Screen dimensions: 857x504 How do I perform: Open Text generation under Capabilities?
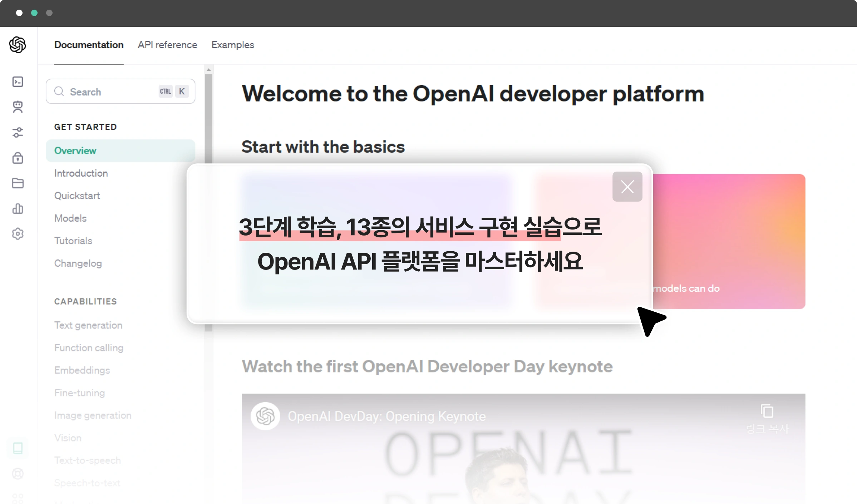pyautogui.click(x=88, y=325)
